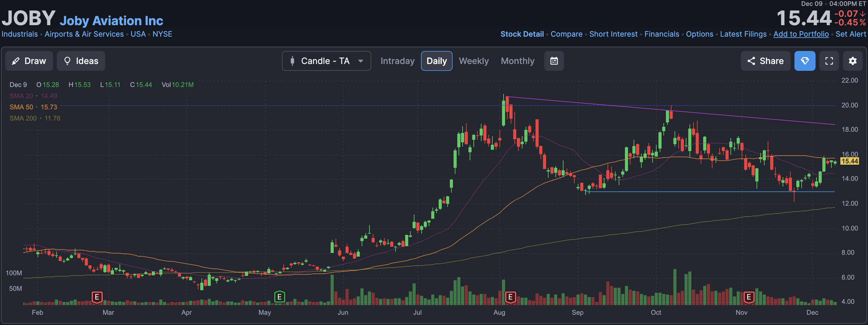Switch to Intraday timeframe
868x325 pixels.
[x=397, y=61]
